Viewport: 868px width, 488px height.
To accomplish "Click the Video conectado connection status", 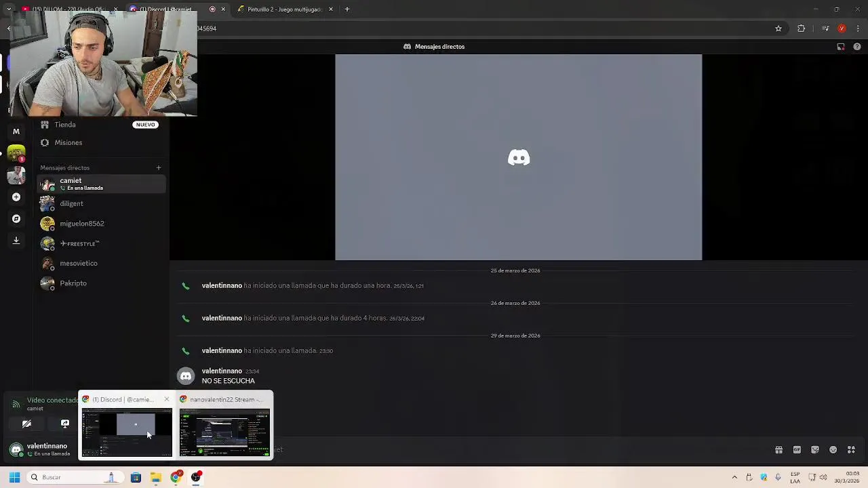I will 52,401.
